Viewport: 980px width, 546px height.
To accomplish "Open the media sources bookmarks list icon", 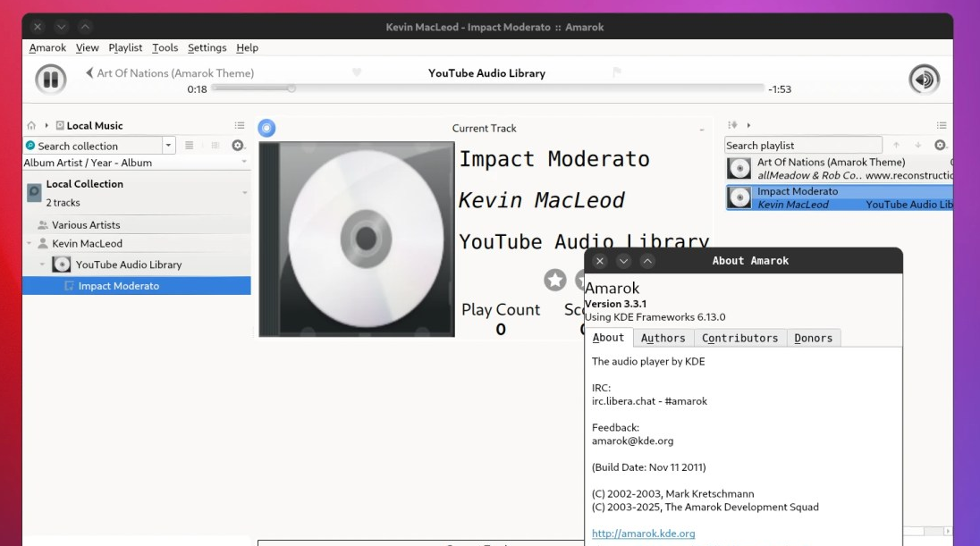I will click(x=240, y=126).
